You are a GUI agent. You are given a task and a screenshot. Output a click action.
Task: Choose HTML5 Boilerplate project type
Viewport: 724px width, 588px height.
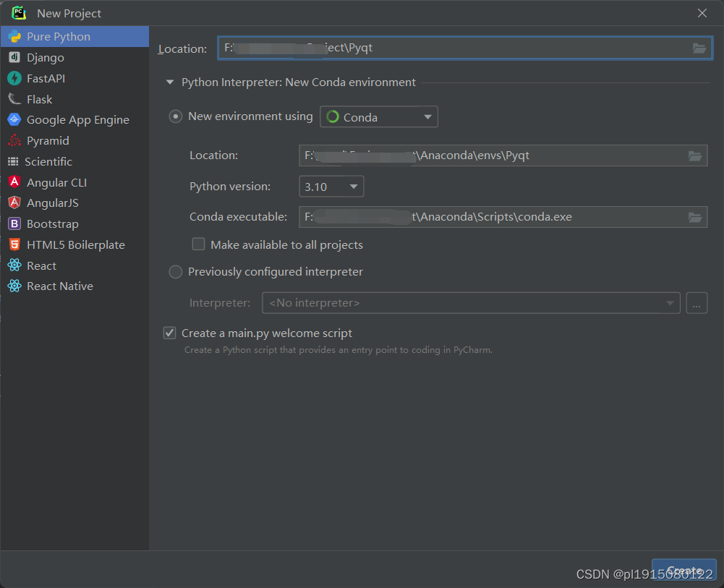74,244
